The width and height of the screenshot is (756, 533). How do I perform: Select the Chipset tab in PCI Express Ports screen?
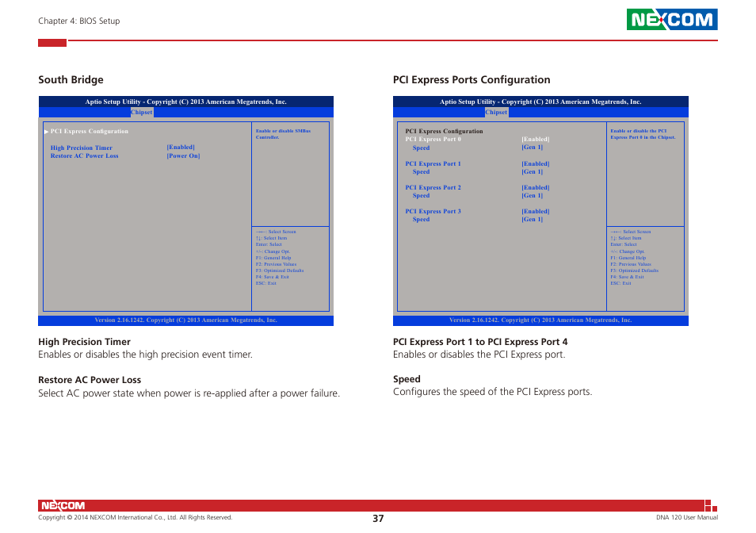pyautogui.click(x=496, y=112)
